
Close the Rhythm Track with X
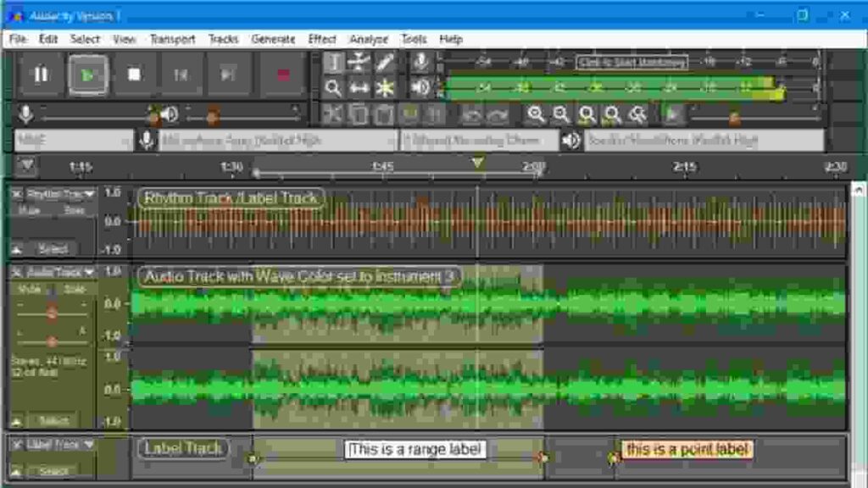[x=17, y=194]
